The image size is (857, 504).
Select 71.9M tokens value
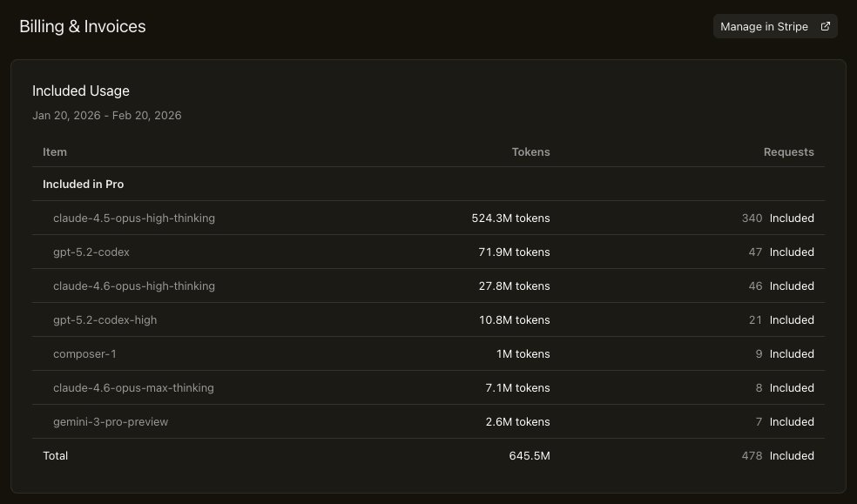point(514,252)
